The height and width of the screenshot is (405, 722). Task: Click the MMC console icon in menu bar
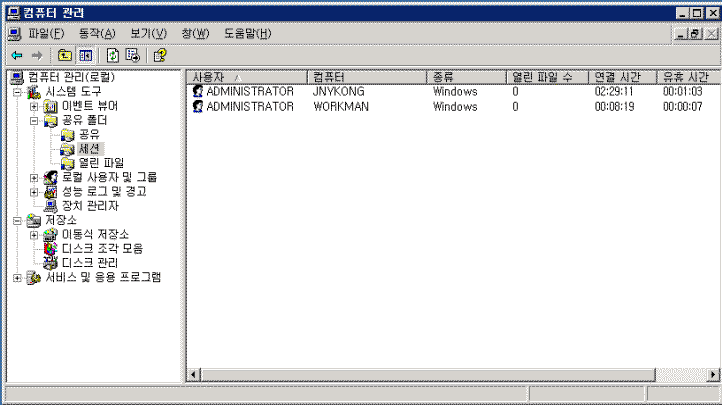click(x=14, y=34)
